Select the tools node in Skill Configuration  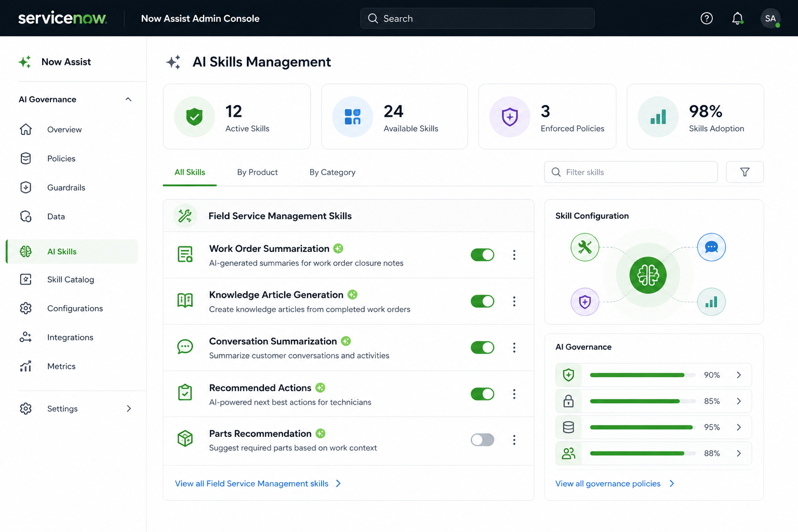point(585,247)
